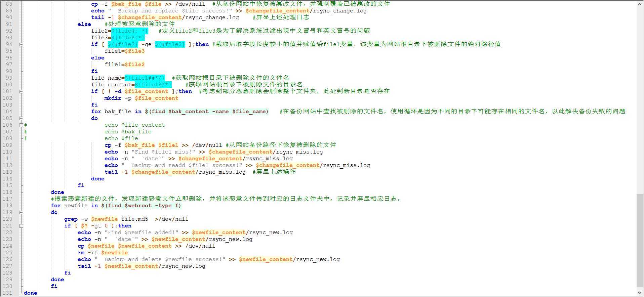
Task: Click the highlighted ${#file3} expression
Action: (170, 44)
